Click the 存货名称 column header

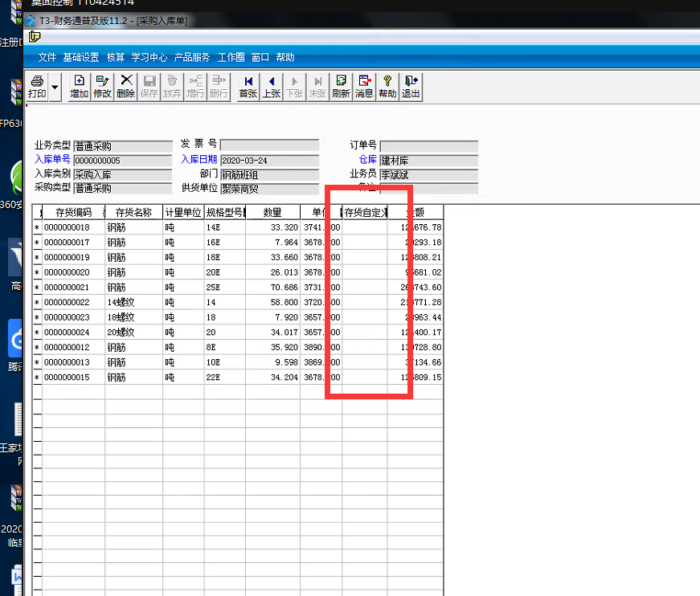pyautogui.click(x=133, y=212)
